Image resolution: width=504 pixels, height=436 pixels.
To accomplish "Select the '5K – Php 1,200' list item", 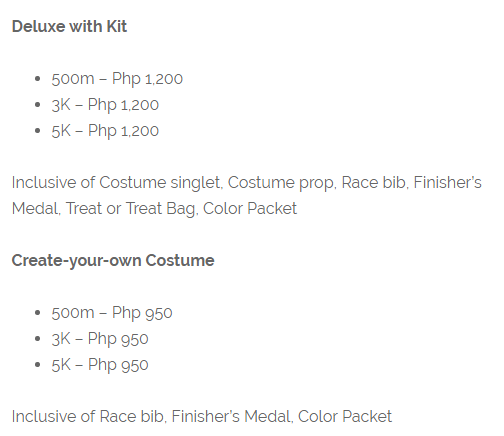I will 105,131.
